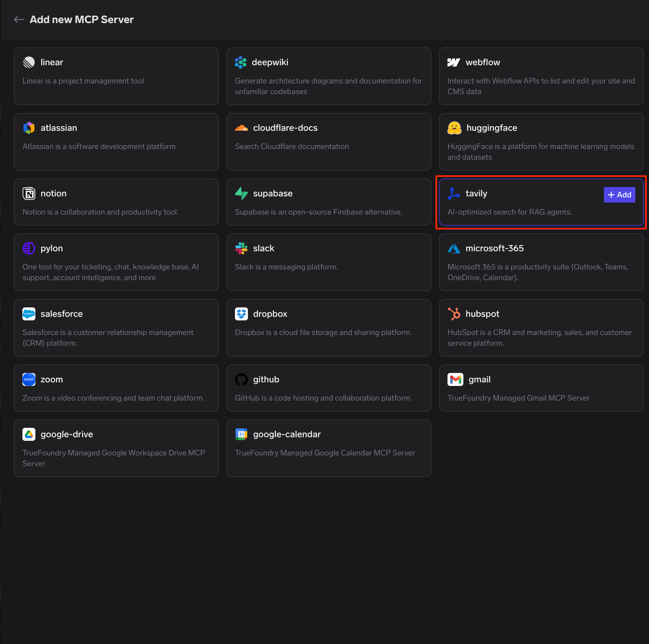This screenshot has width=649, height=644.
Task: Choose the github server title
Action: (x=266, y=379)
